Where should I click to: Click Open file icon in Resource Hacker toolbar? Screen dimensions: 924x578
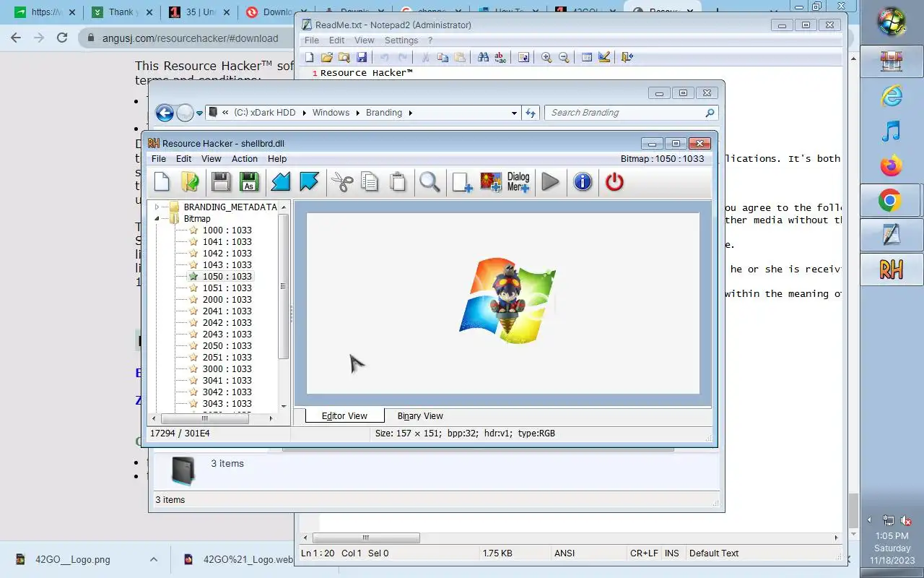pos(190,182)
